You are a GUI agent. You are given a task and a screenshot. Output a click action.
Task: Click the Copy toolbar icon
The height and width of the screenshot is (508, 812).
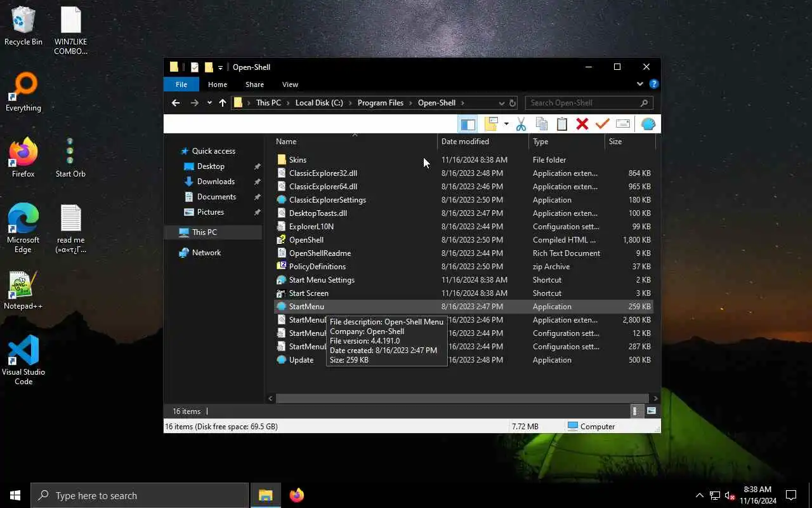coord(541,124)
